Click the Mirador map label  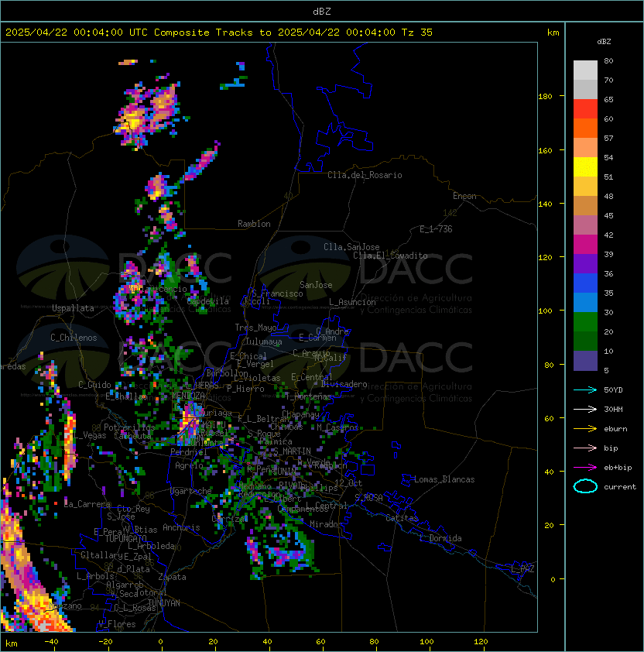point(327,524)
